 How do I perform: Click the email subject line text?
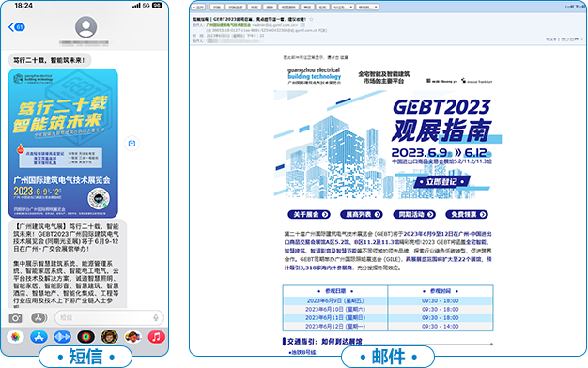coord(249,19)
